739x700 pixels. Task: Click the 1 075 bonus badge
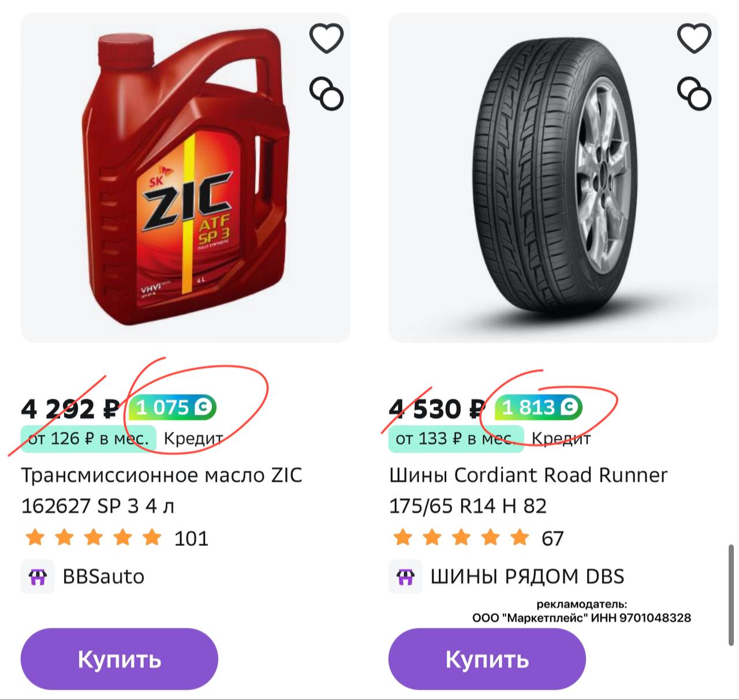coord(173,408)
